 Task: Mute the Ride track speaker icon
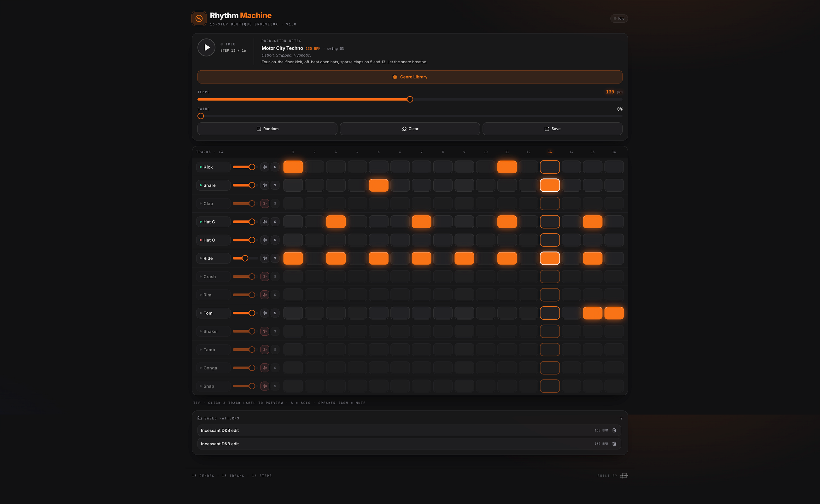pyautogui.click(x=265, y=258)
